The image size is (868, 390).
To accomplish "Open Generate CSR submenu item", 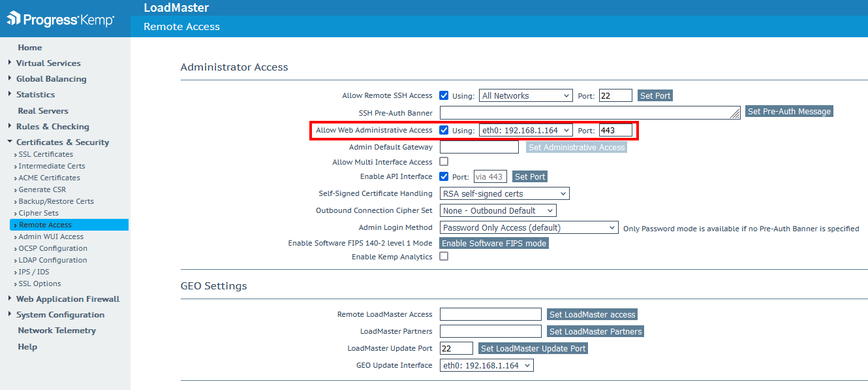I will (x=42, y=189).
